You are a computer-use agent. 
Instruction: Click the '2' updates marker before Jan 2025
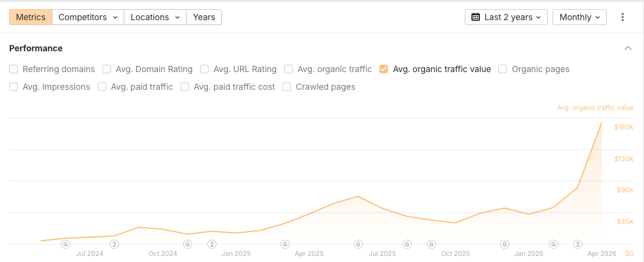tap(212, 244)
